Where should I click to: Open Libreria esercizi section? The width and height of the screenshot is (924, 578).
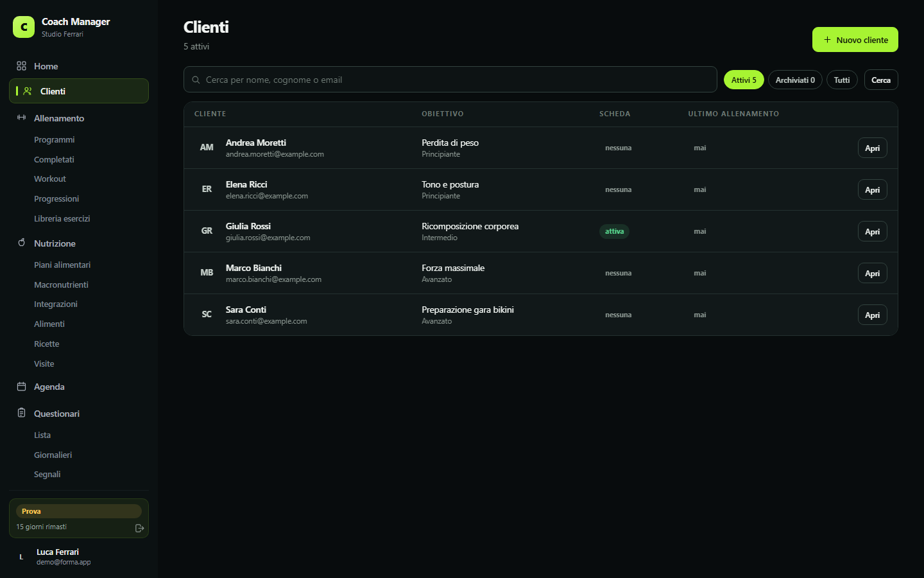[x=62, y=218]
